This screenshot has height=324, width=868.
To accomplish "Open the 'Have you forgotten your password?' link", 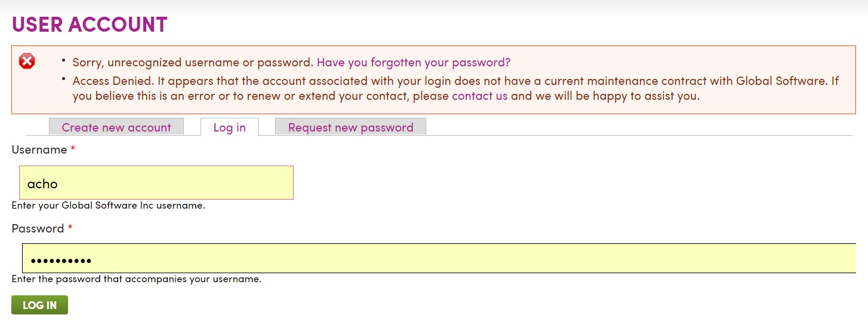I will pos(414,62).
